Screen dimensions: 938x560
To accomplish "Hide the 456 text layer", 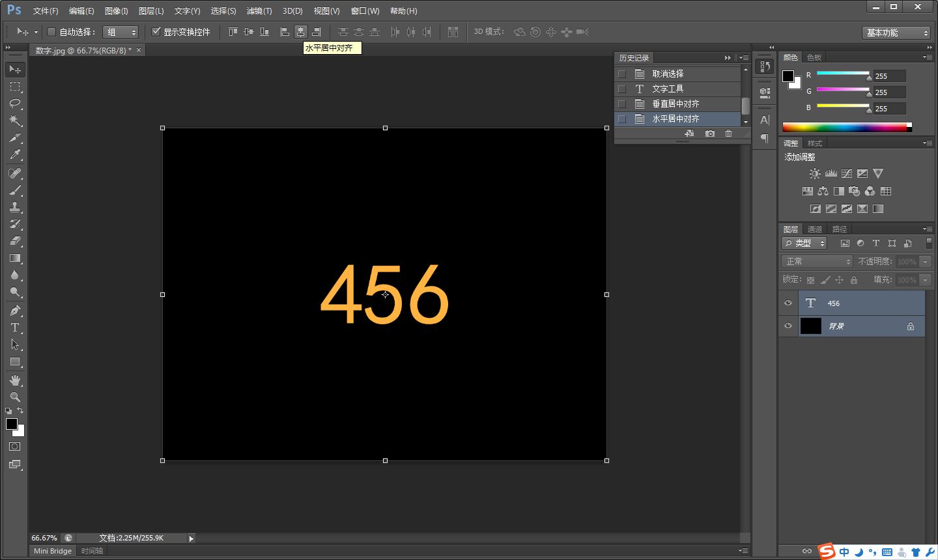I will tap(788, 303).
